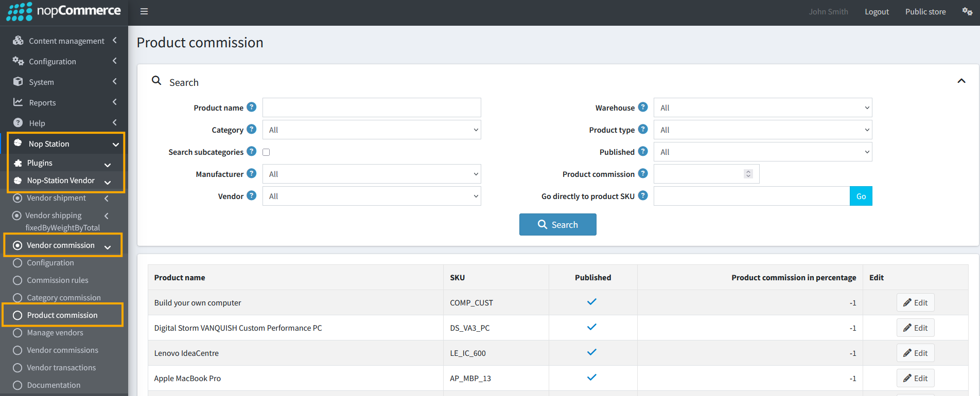This screenshot has width=980, height=396.
Task: Click the Published checkmark for Lenovo IdeaCentre
Action: coord(592,352)
